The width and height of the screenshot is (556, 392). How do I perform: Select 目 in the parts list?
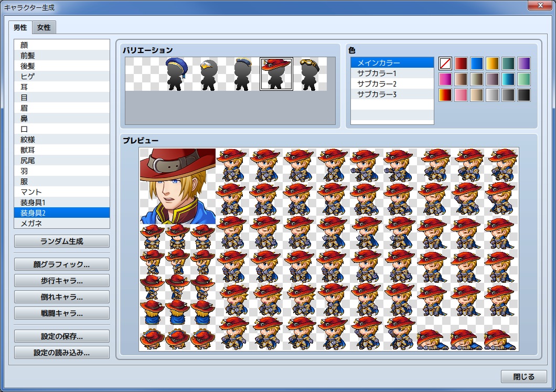click(x=62, y=97)
